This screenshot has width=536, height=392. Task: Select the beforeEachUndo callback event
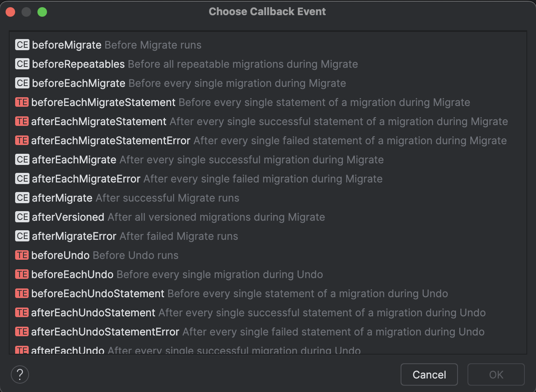click(x=72, y=274)
